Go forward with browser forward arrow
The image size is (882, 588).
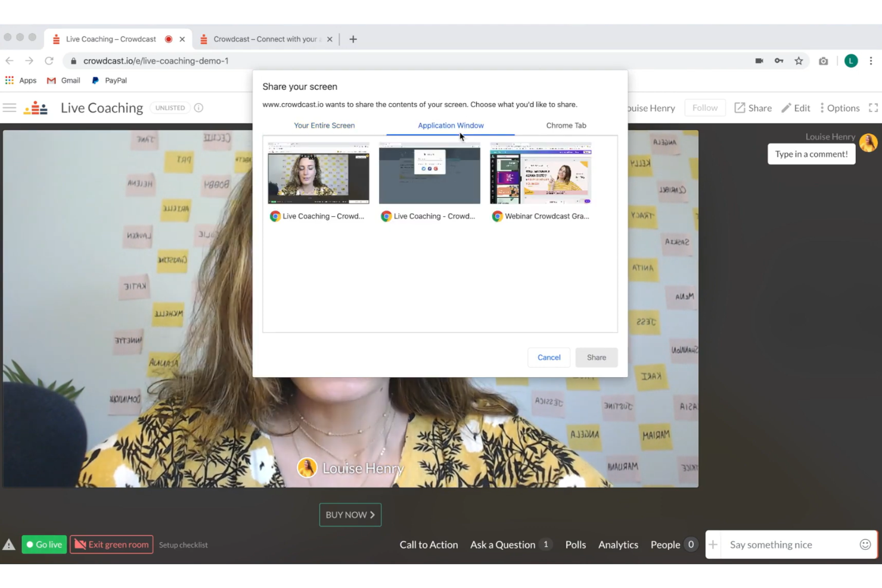pos(29,61)
